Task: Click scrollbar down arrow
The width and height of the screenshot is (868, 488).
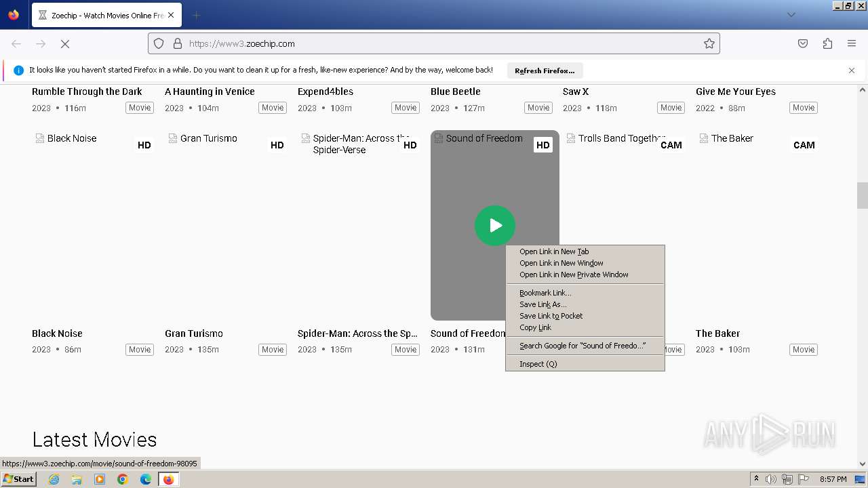Action: tap(863, 463)
